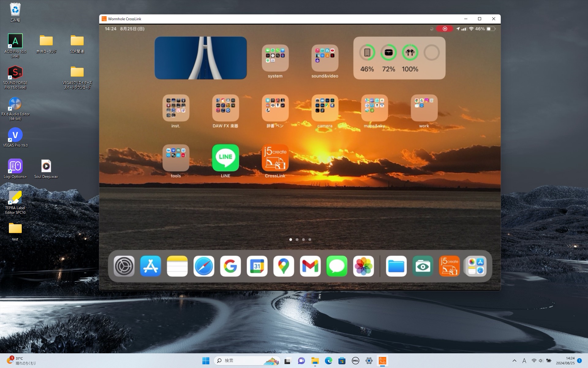Open the Files app in the dock
Image resolution: width=588 pixels, height=368 pixels.
pos(396,266)
